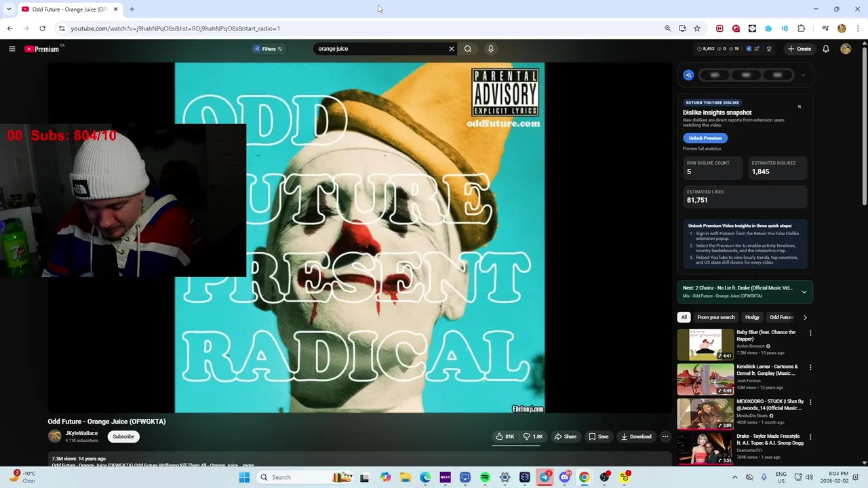
Task: Open the Create button menu
Action: click(799, 49)
